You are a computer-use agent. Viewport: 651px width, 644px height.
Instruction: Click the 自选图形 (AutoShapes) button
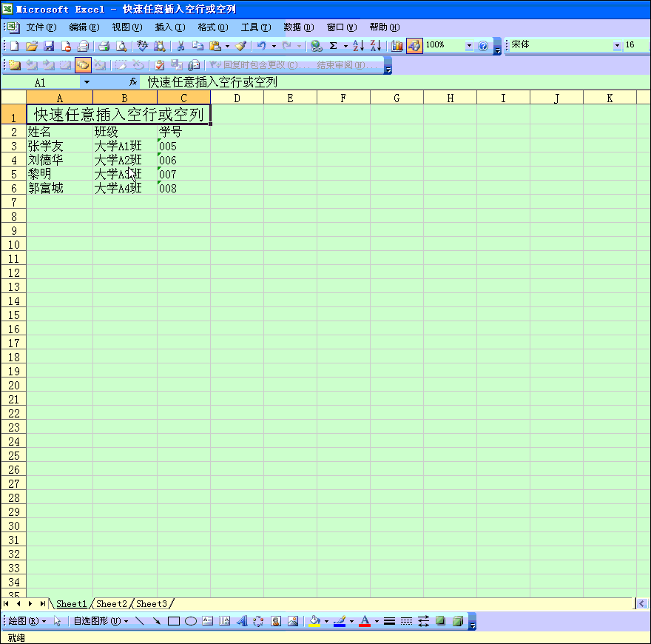point(100,621)
